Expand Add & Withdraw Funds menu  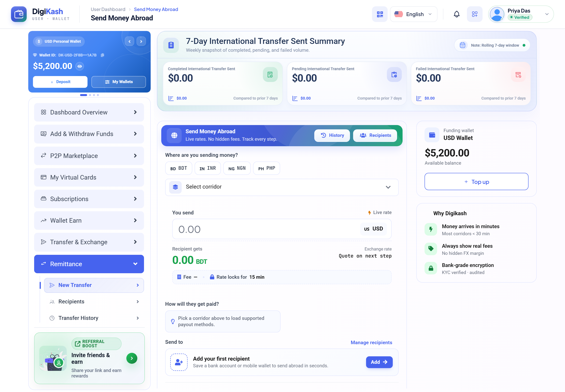(x=89, y=134)
